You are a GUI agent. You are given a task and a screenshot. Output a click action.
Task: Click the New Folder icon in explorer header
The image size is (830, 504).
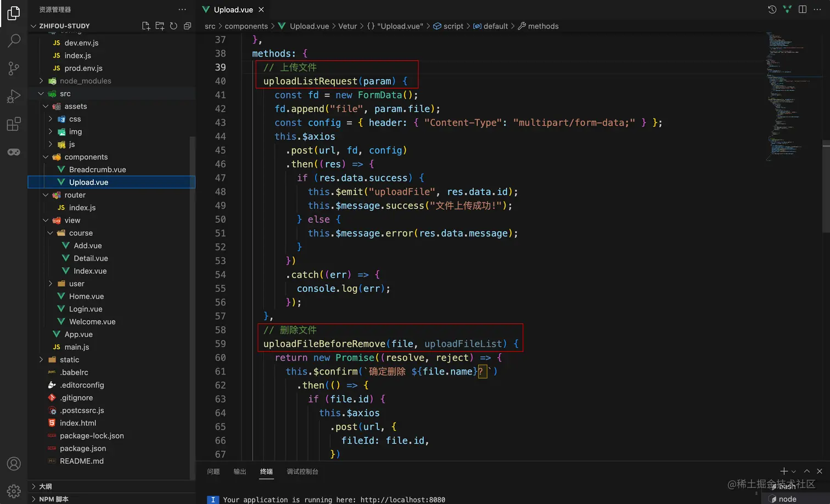160,26
